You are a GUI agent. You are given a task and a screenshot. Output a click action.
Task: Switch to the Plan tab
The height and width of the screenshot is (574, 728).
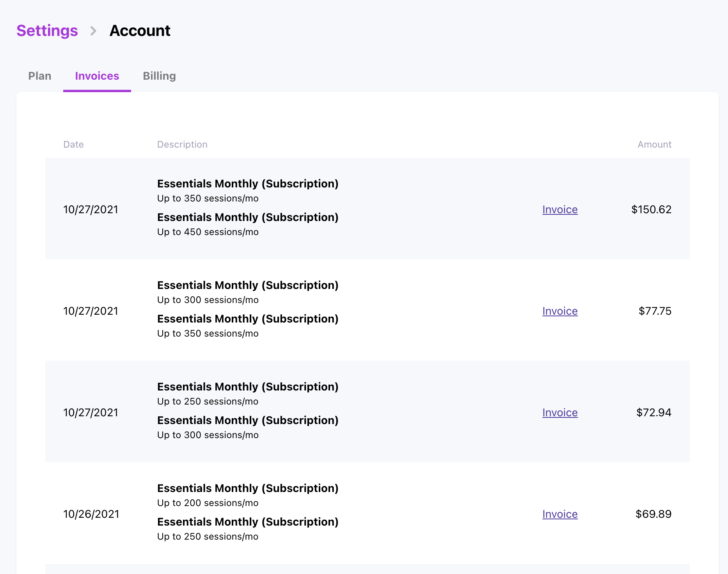click(x=40, y=76)
